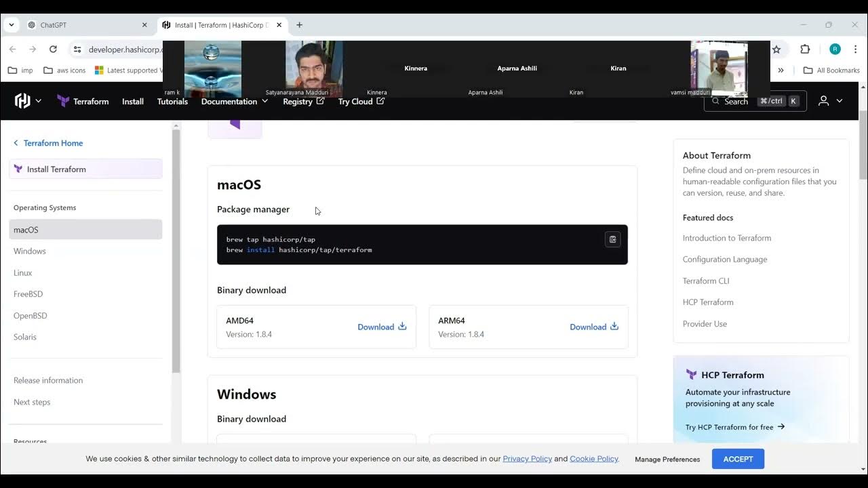The image size is (868, 488).
Task: Open Manage Preferences for cookies
Action: pos(667,460)
